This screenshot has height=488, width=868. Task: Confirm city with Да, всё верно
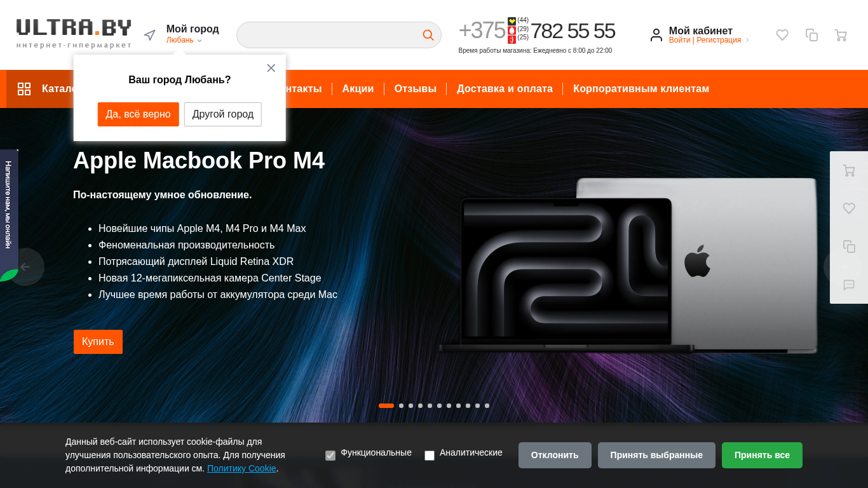[139, 114]
